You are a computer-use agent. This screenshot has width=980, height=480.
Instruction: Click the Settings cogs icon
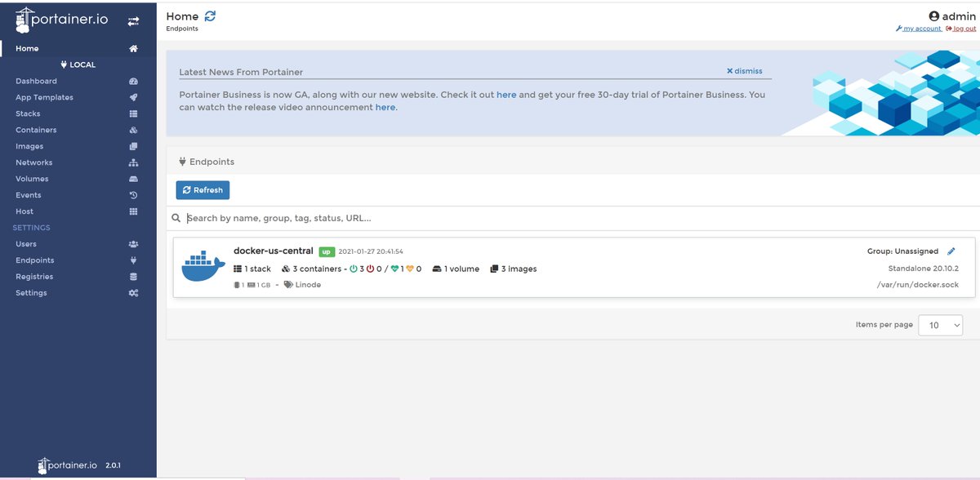pos(133,293)
